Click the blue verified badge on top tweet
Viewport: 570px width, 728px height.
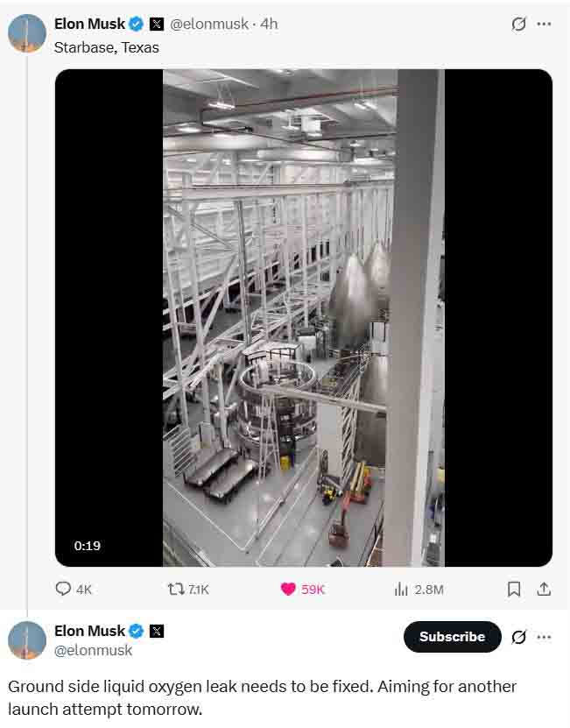pos(136,24)
